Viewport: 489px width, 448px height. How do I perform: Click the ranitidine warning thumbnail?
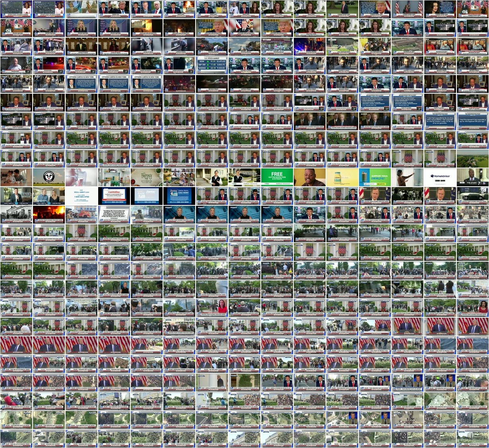click(x=114, y=196)
